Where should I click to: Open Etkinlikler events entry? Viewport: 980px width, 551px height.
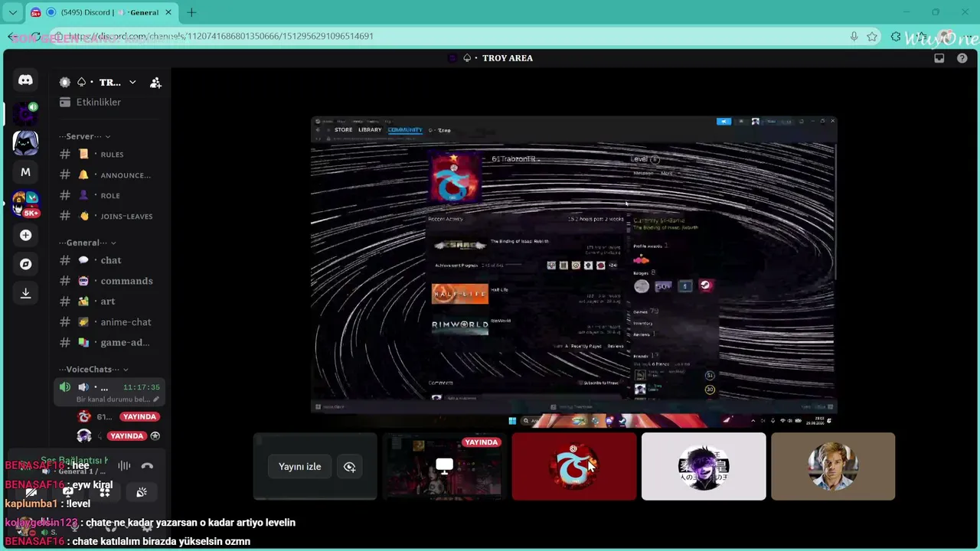tap(100, 103)
